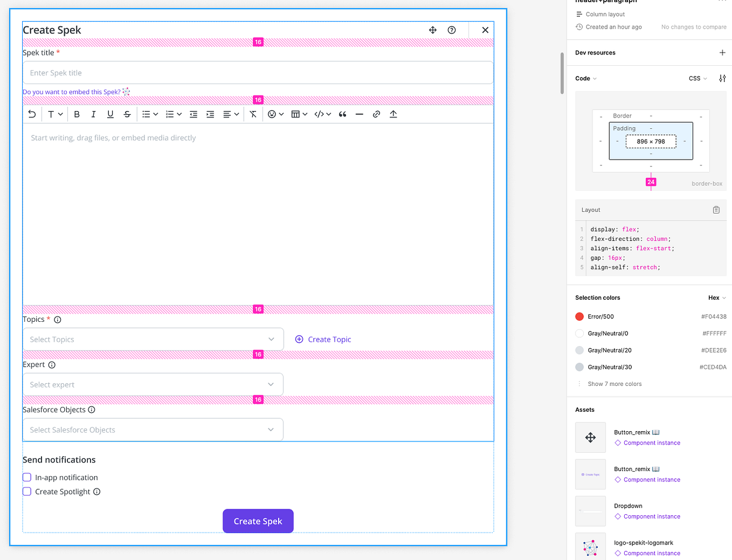Apply italic formatting

(x=93, y=114)
